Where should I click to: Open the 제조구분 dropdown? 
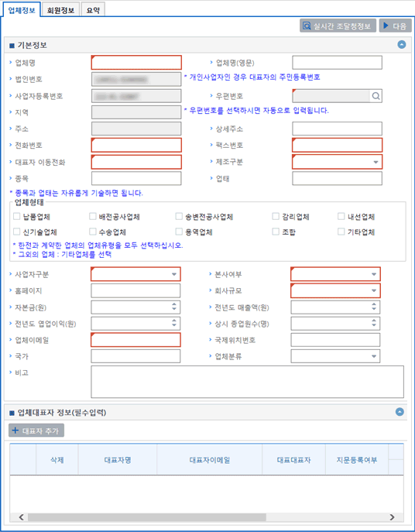[338, 162]
